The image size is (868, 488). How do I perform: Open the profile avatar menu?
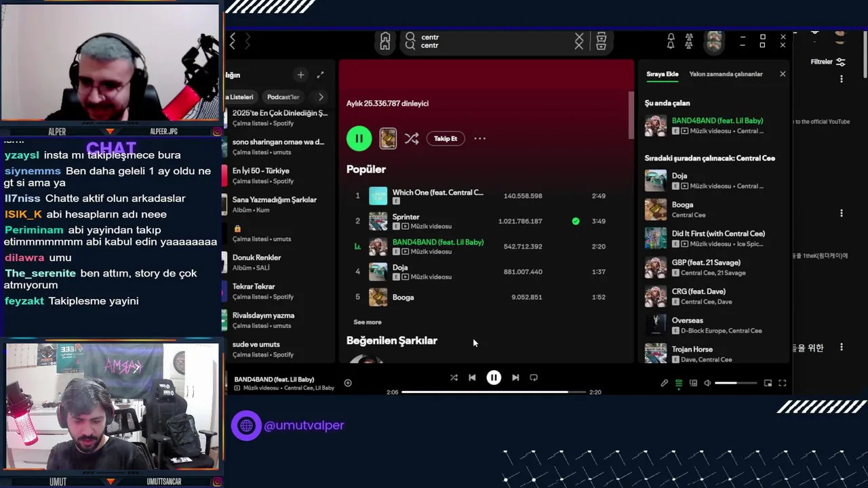tap(713, 42)
